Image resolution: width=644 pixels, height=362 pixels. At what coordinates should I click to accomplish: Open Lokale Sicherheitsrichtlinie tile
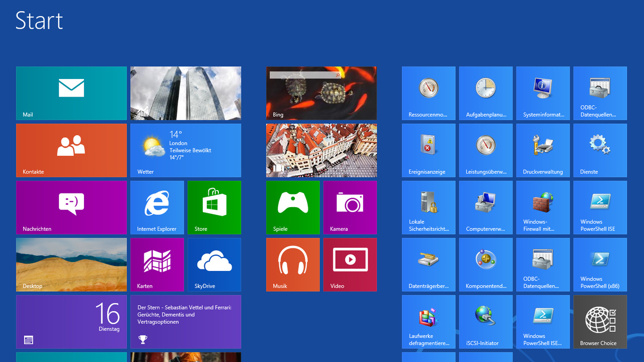click(429, 208)
